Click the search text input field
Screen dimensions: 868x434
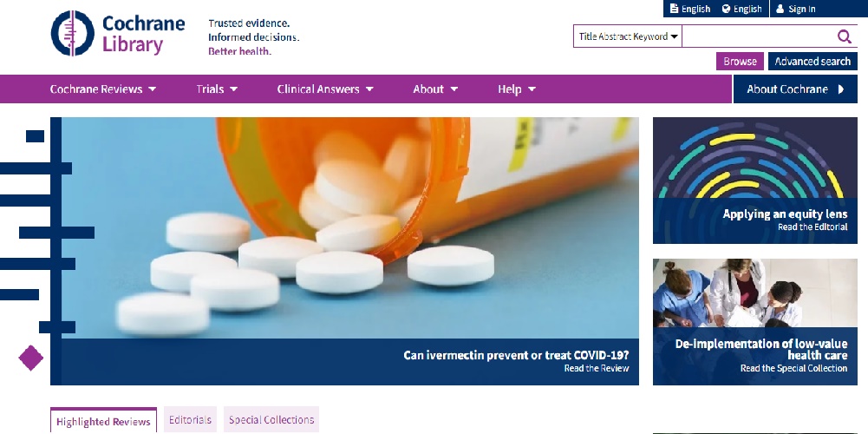click(759, 36)
